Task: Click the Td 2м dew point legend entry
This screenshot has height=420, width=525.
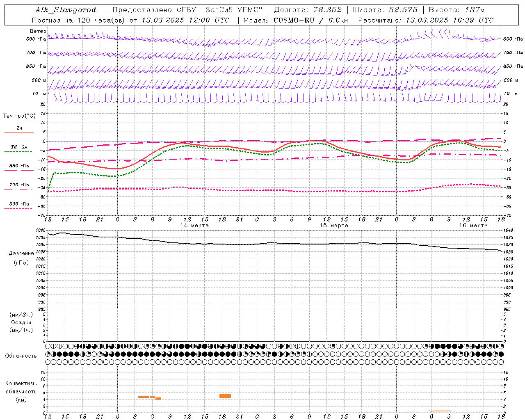Action: (19, 147)
